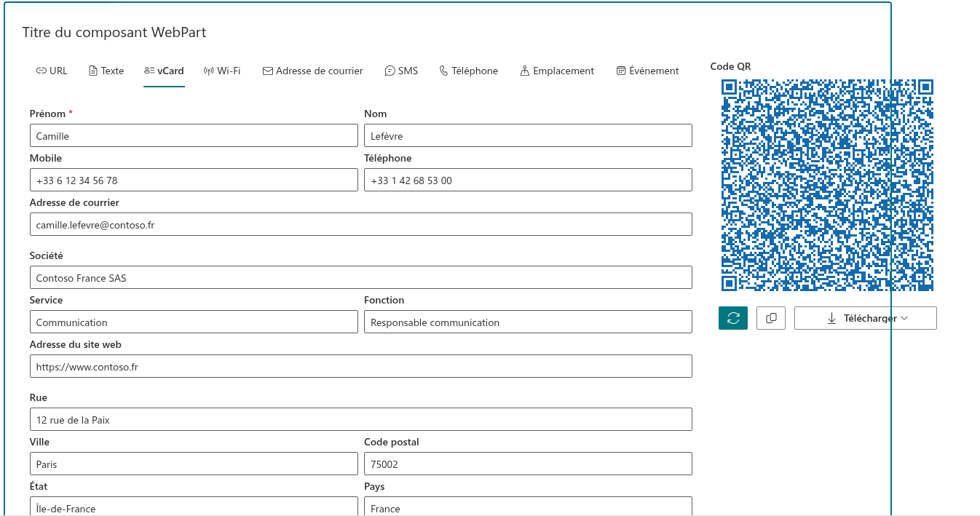The width and height of the screenshot is (980, 516).
Task: Click the Prénom field containing Camille
Action: point(194,136)
